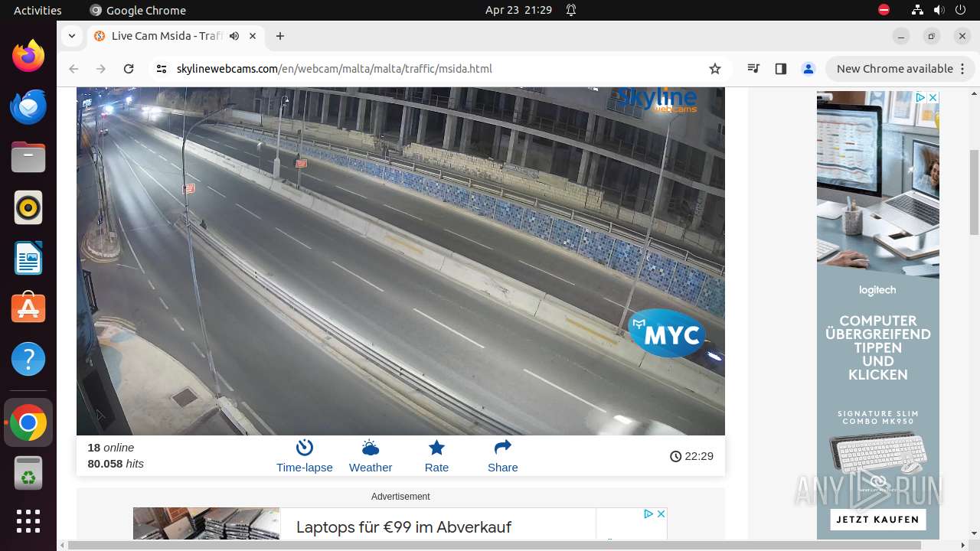Bookmark this page with the star
Screen dimensions: 980x551
pos(715,69)
